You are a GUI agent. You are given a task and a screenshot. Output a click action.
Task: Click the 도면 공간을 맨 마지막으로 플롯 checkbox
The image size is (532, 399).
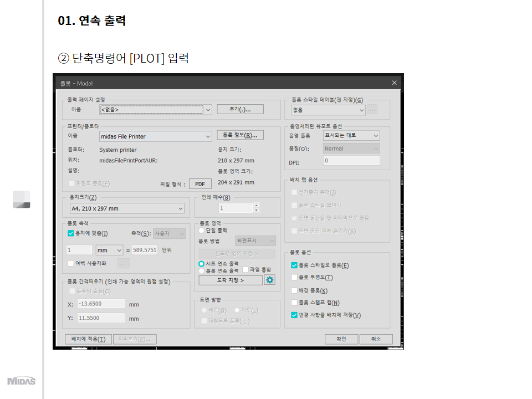(x=294, y=218)
